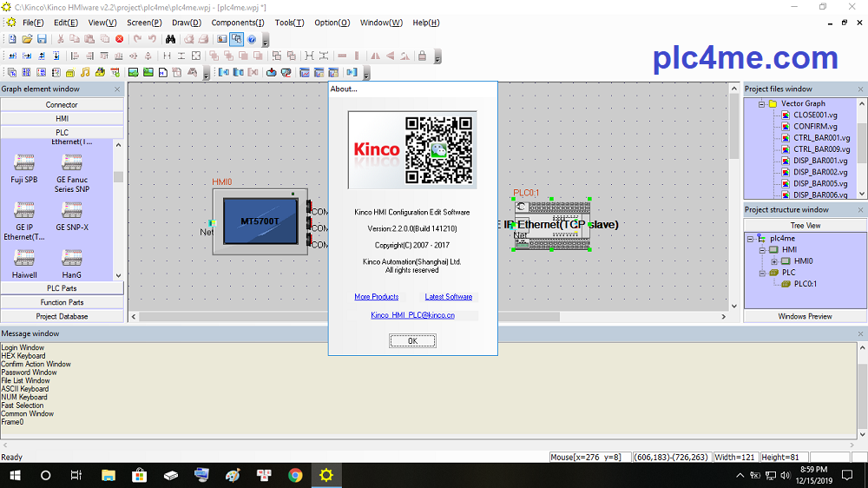Click the Open project folder icon
The image size is (868, 488).
pos(28,39)
